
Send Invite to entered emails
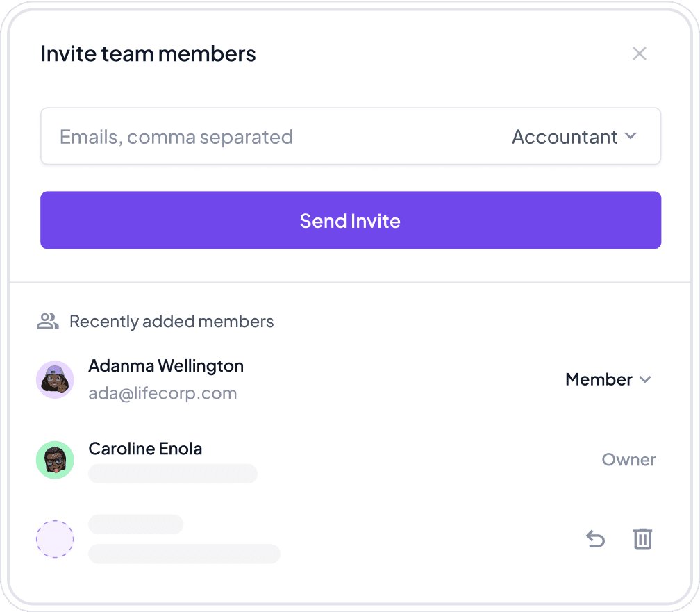(351, 220)
